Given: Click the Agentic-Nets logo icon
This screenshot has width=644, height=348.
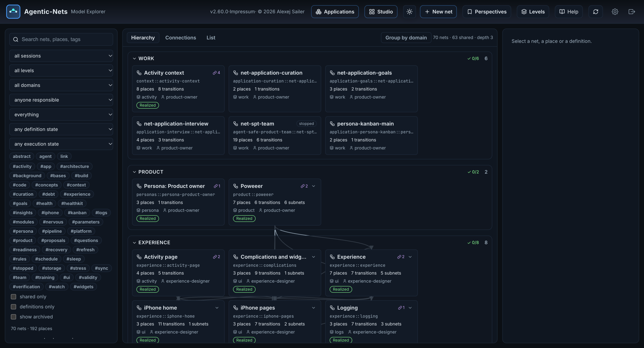Looking at the screenshot, I should (x=13, y=12).
